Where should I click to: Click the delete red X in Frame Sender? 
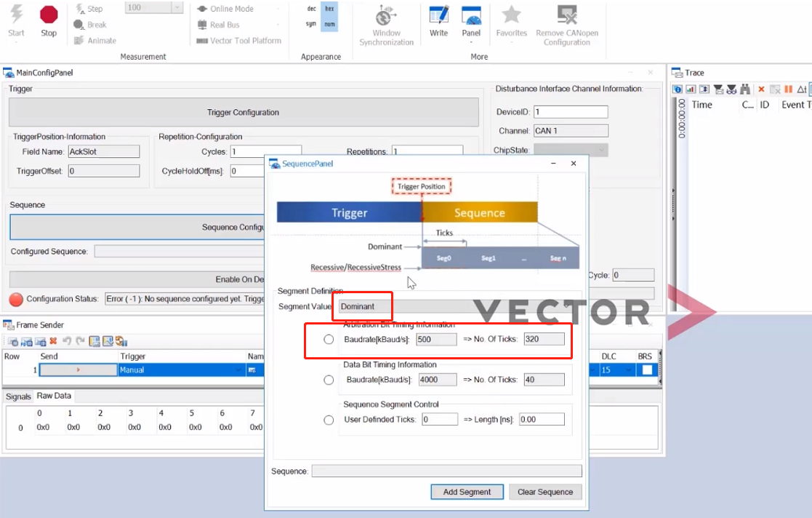[53, 340]
